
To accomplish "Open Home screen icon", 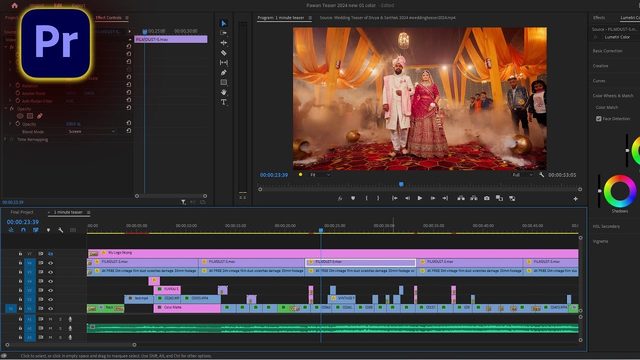I will (15, 5).
